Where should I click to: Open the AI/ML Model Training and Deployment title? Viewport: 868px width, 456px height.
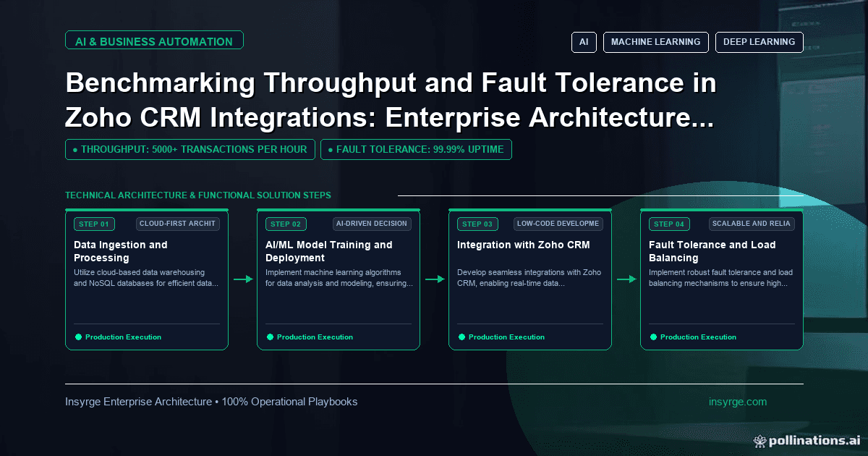coord(328,251)
